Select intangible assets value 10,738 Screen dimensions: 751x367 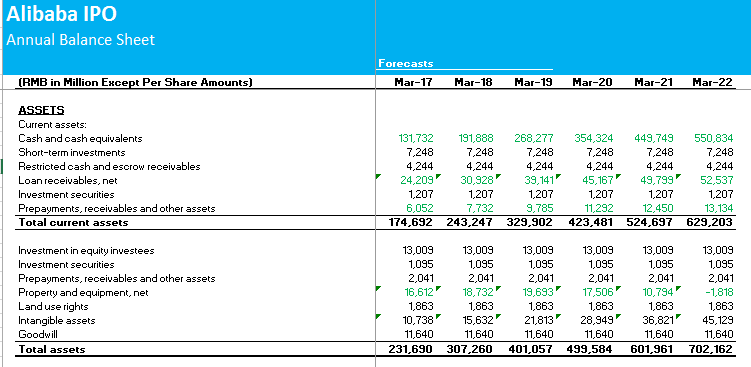coord(418,321)
